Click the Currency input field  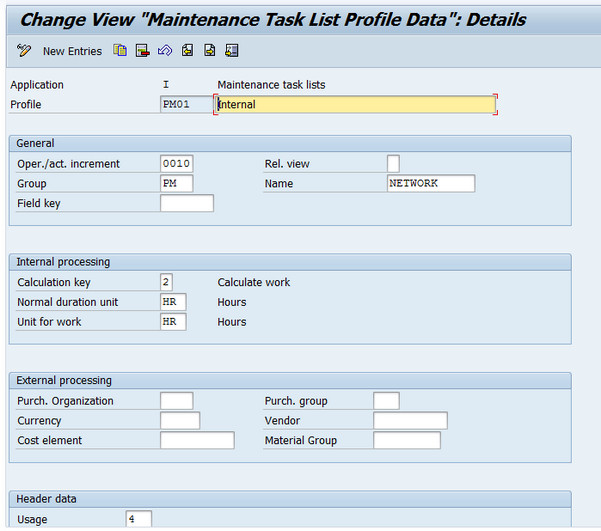(180, 421)
